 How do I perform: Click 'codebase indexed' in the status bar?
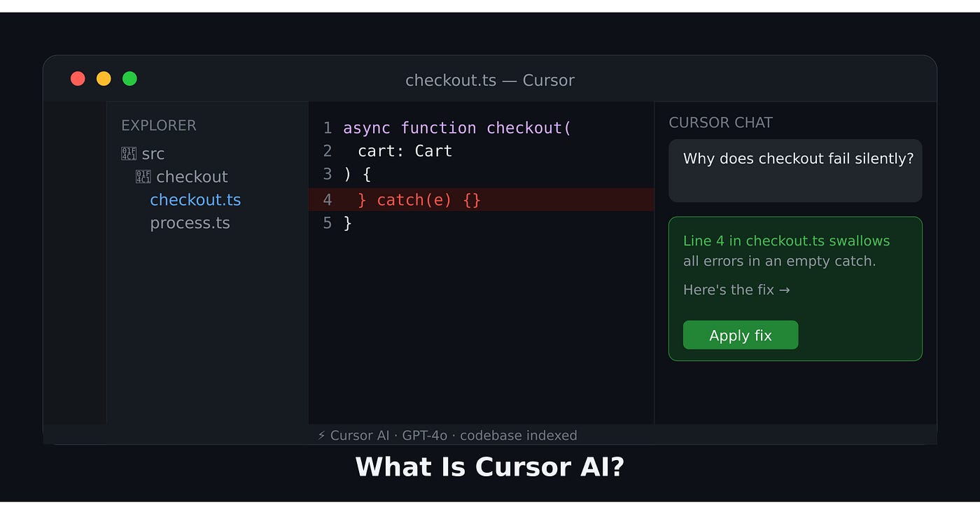click(518, 435)
